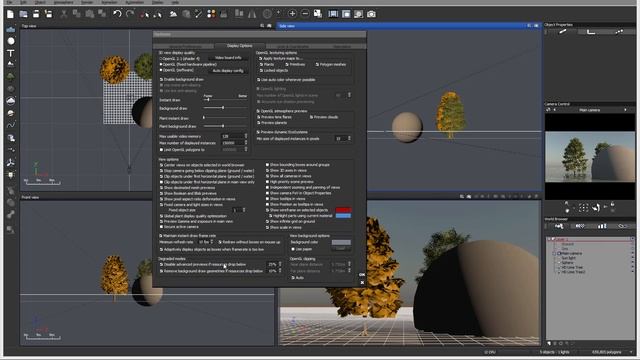This screenshot has width=640, height=360.
Task: Toggle Show bounding boxes around groups checkbox
Action: click(267, 165)
